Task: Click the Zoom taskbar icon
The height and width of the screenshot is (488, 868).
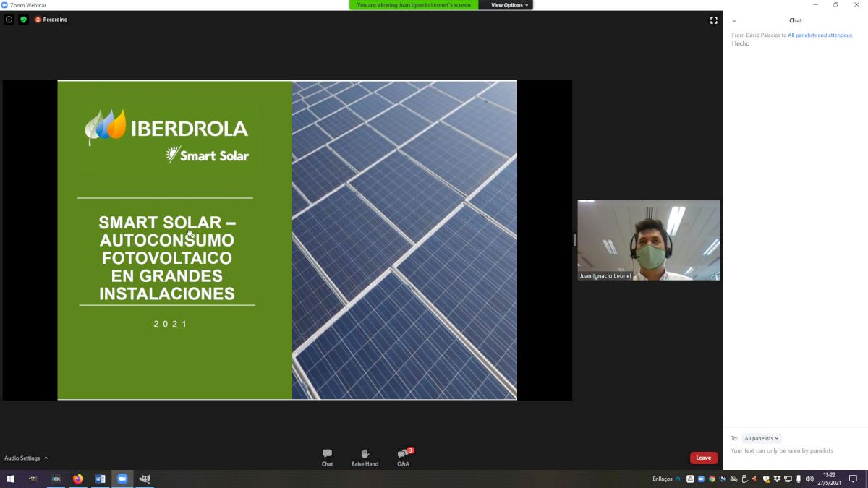Action: (122, 479)
